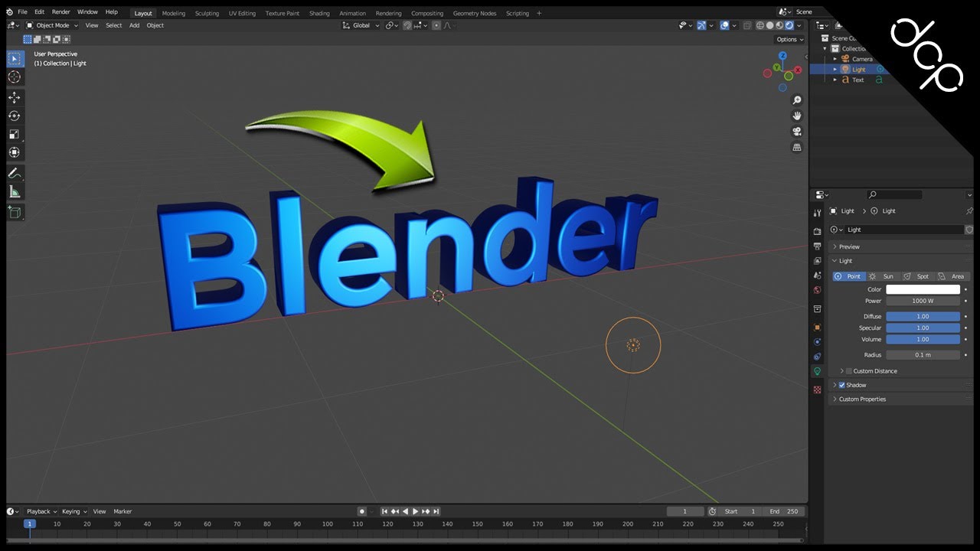The width and height of the screenshot is (980, 551).
Task: Expand the Camera item in outliner
Action: pyautogui.click(x=835, y=59)
